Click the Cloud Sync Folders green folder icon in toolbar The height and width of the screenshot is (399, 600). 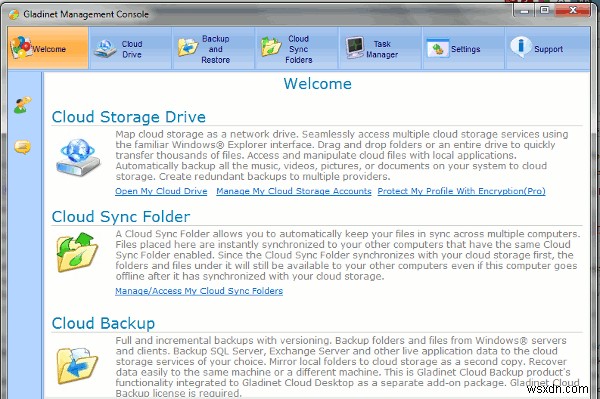271,47
